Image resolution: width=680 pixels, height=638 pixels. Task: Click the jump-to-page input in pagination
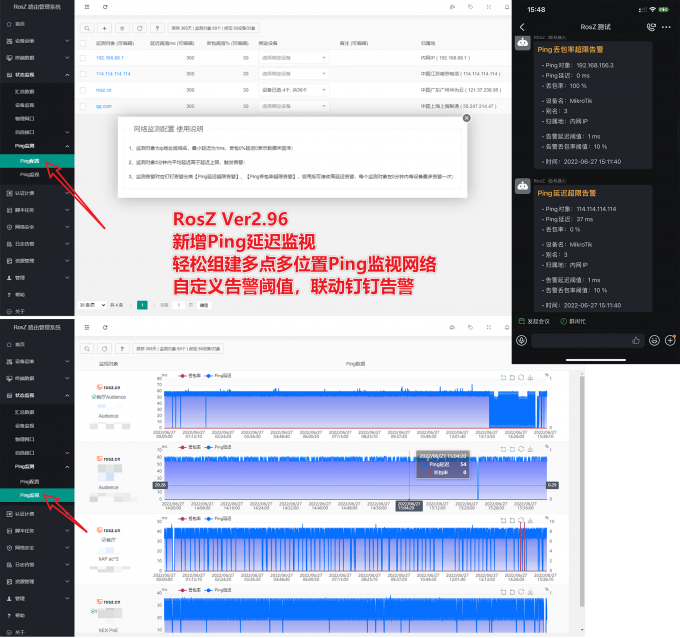pos(179,305)
